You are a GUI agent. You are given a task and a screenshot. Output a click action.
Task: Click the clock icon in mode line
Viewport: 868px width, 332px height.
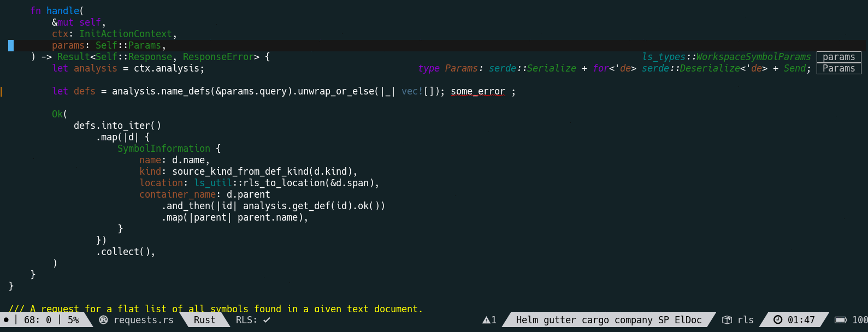pyautogui.click(x=778, y=320)
